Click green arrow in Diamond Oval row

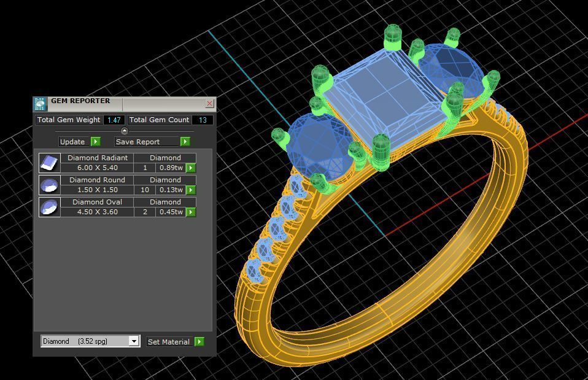191,212
